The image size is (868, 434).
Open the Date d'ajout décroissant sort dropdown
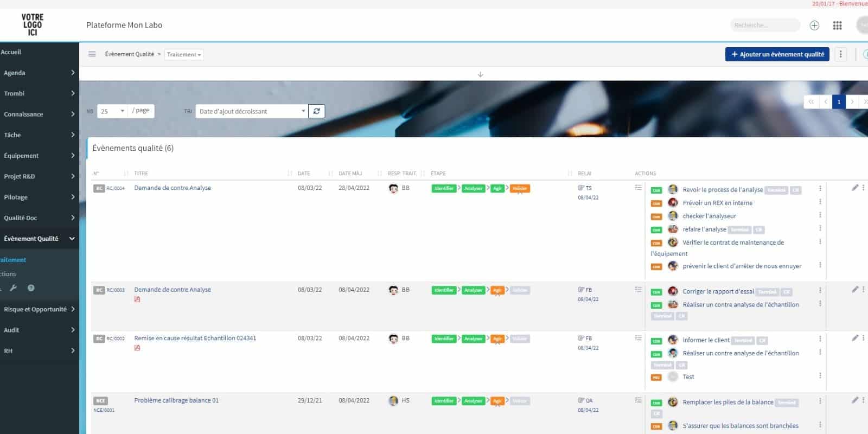252,111
